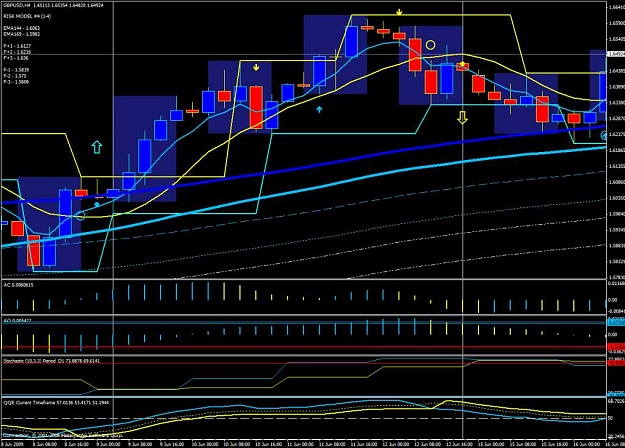Select the yellow circle marker near the 12 Jun candles
The width and height of the screenshot is (625, 448).
click(x=430, y=45)
